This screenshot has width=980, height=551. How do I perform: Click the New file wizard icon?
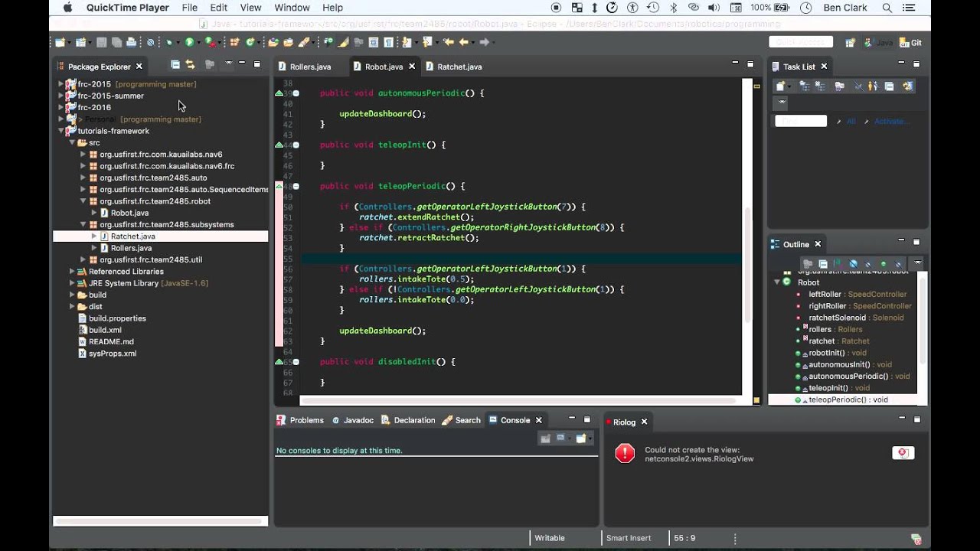tap(60, 42)
